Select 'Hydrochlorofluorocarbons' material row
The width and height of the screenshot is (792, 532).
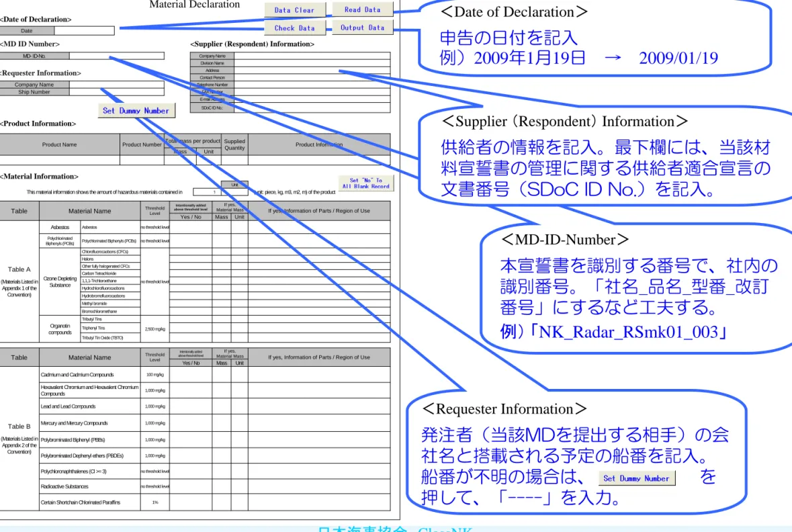coord(111,288)
